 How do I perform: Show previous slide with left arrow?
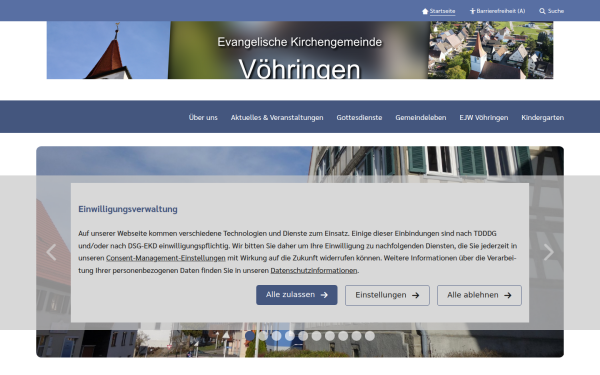coord(51,252)
